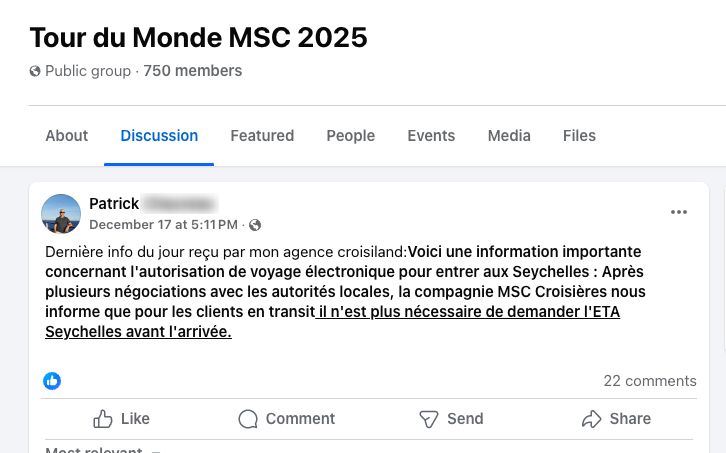This screenshot has width=726, height=453.
Task: Click the Send button on the post
Action: pyautogui.click(x=451, y=419)
